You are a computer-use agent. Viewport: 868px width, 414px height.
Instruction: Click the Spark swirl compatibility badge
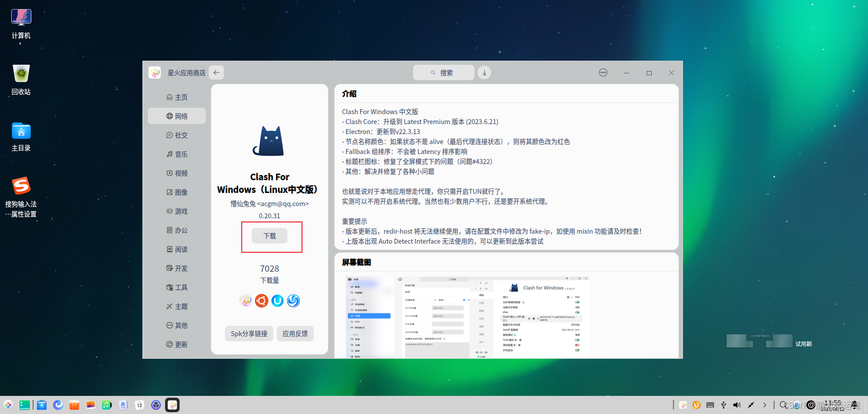(246, 300)
